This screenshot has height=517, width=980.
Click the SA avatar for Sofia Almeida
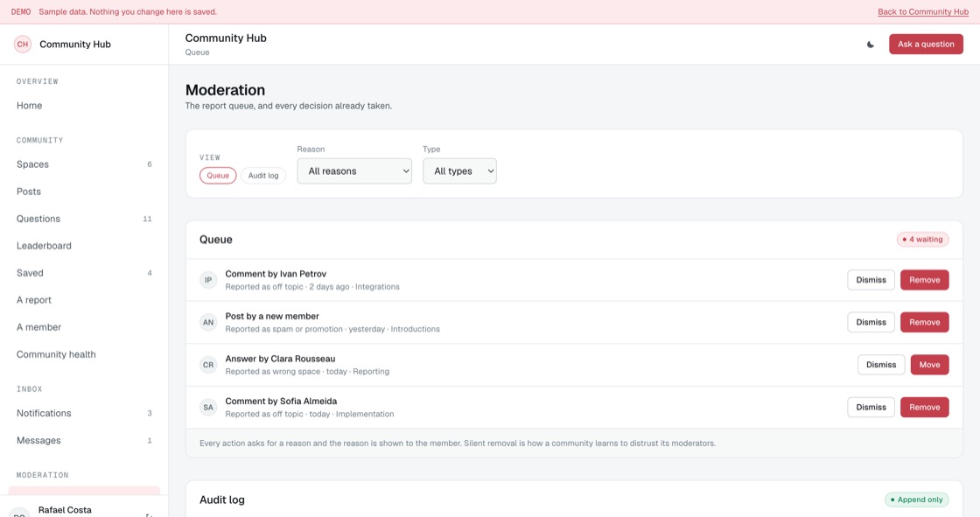pyautogui.click(x=208, y=408)
